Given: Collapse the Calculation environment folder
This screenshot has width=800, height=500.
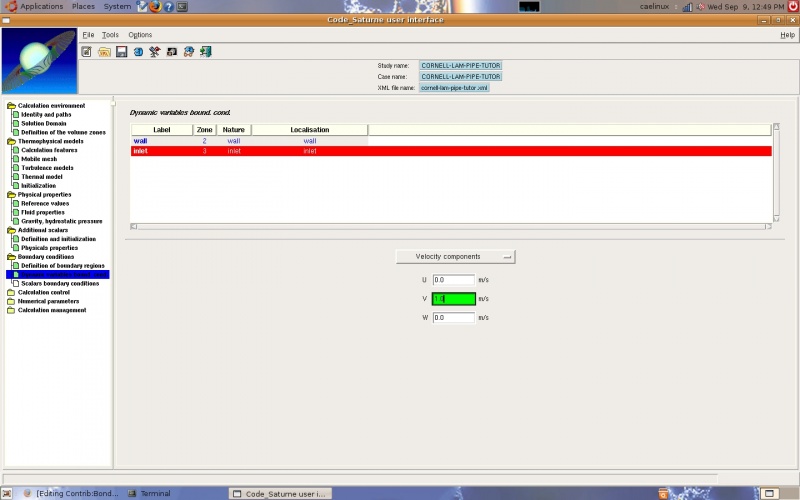Looking at the screenshot, I should point(11,106).
